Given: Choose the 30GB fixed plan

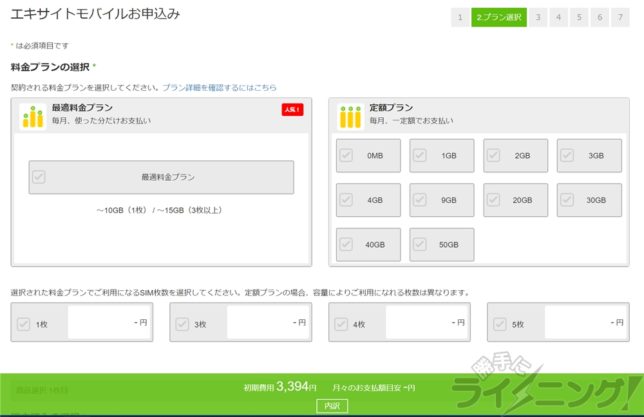Looking at the screenshot, I should point(589,200).
